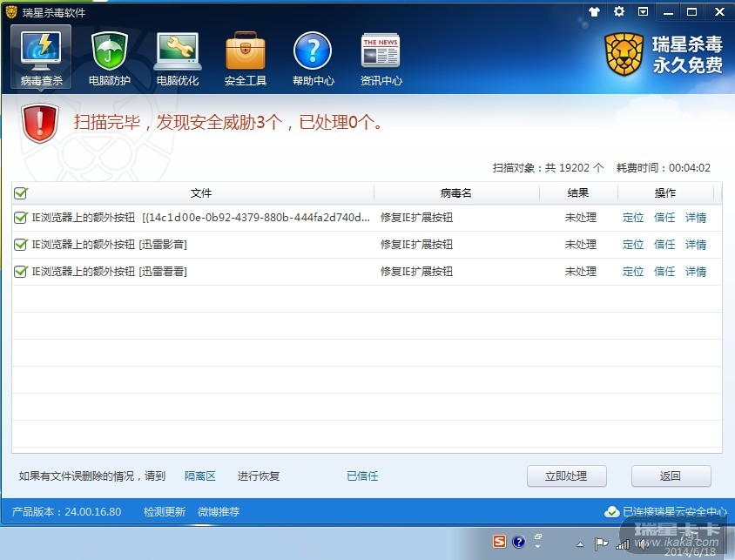Uncheck the 迅雷影音 threat checkbox
The width and height of the screenshot is (735, 560).
(21, 245)
